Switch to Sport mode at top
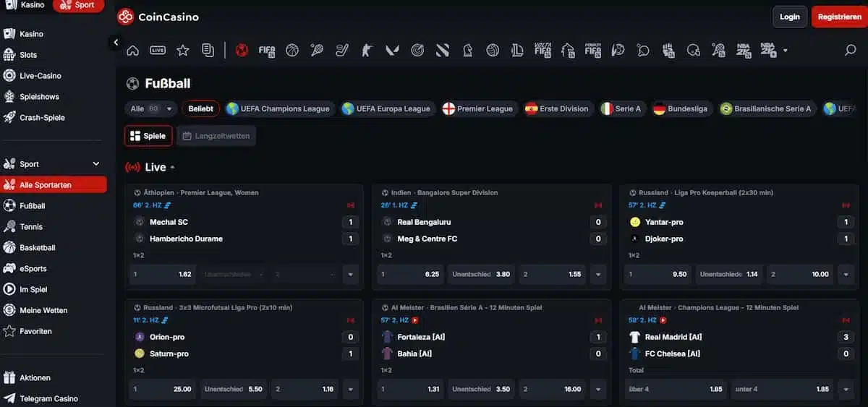868x407 pixels. coord(78,5)
